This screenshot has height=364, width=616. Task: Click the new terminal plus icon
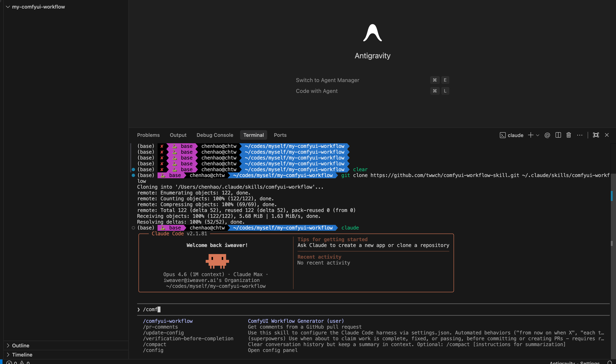pos(530,135)
